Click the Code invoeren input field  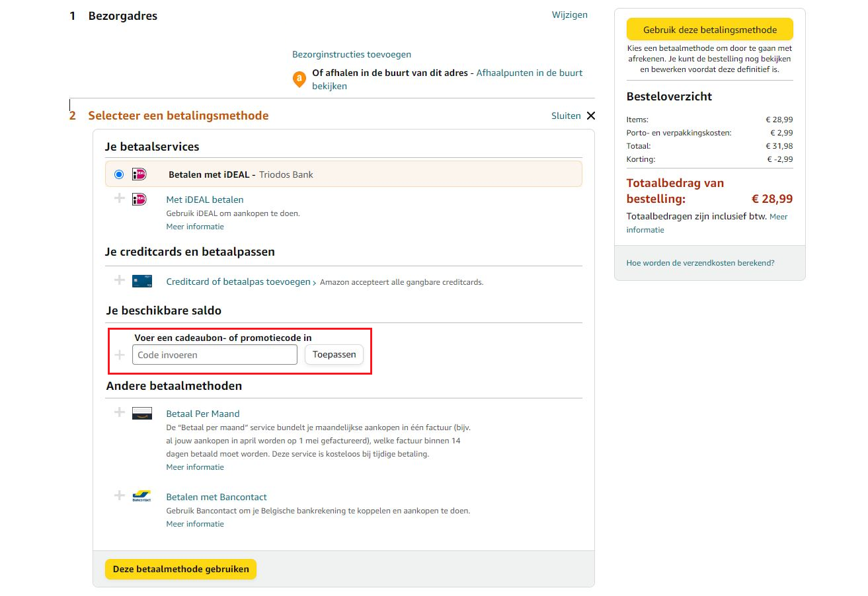coord(213,354)
